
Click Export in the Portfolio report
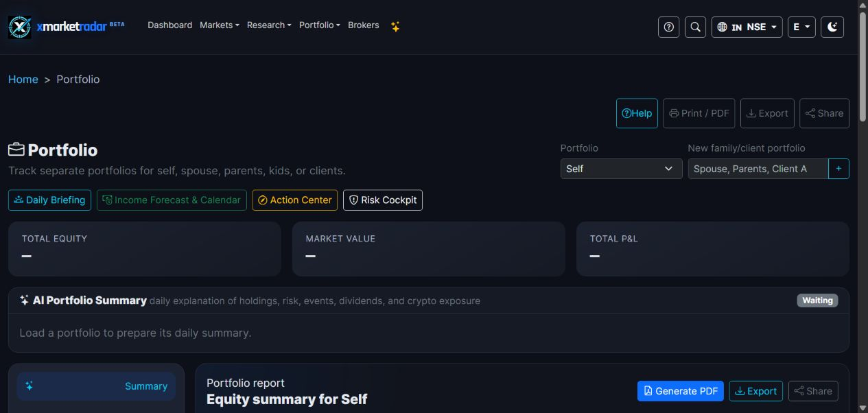(756, 391)
